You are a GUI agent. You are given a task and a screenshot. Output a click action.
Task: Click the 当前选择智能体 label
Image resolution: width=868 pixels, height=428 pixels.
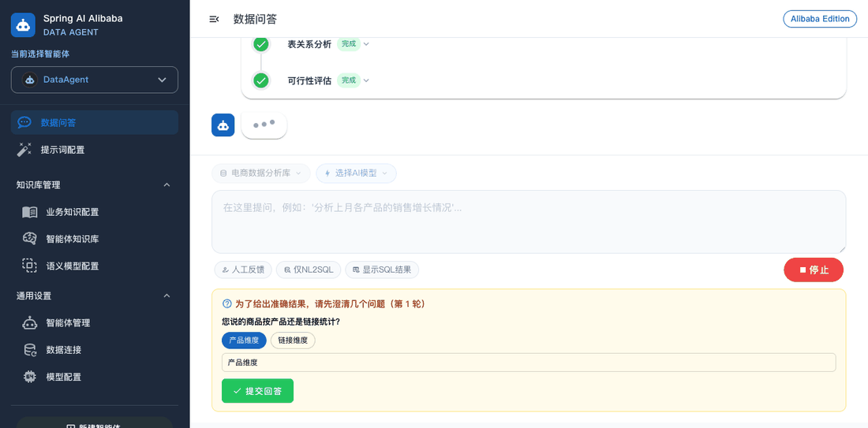tap(40, 54)
